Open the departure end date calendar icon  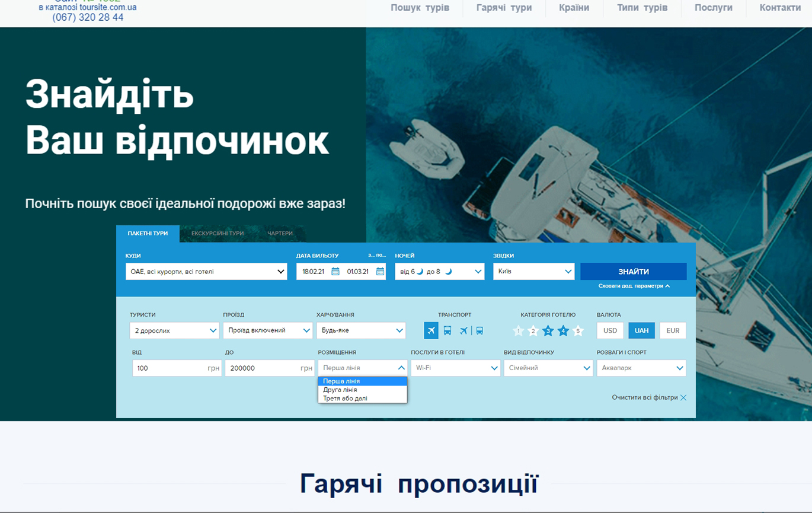tap(380, 272)
